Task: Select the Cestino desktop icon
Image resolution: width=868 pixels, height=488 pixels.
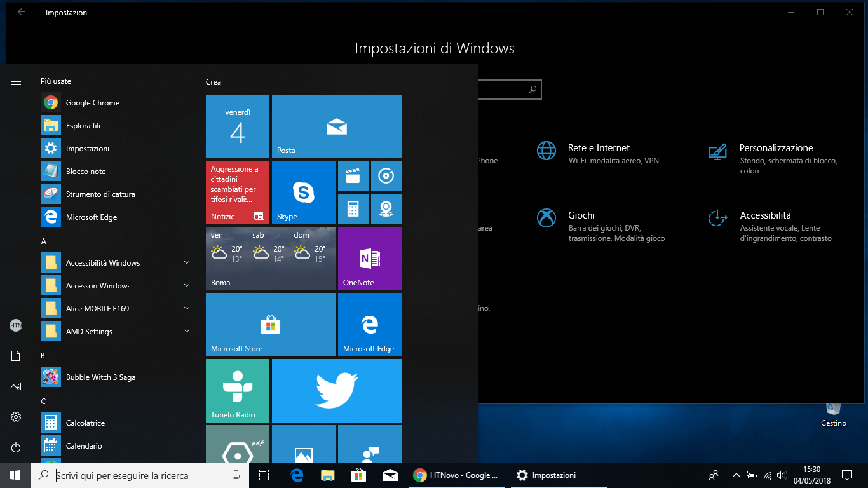Action: [833, 413]
